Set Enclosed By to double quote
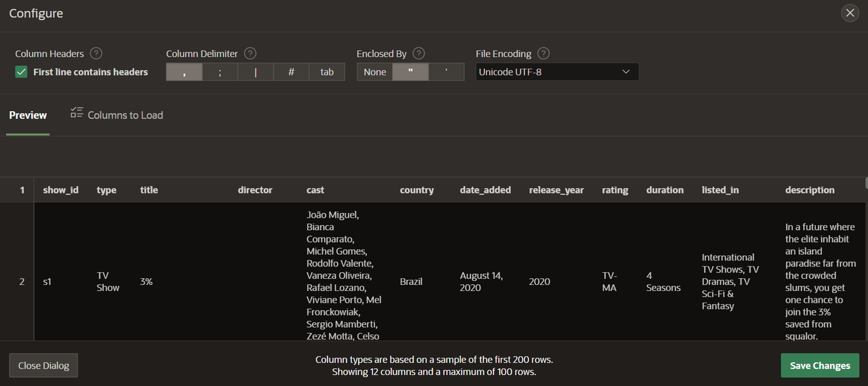Viewport: 868px width, 386px height. 410,72
